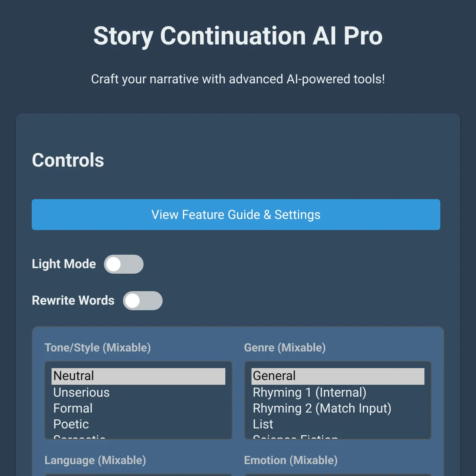Click the Controls section heading

click(68, 160)
